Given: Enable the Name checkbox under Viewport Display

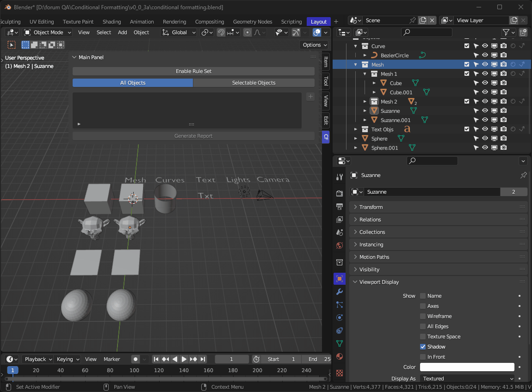Looking at the screenshot, I should coord(422,296).
